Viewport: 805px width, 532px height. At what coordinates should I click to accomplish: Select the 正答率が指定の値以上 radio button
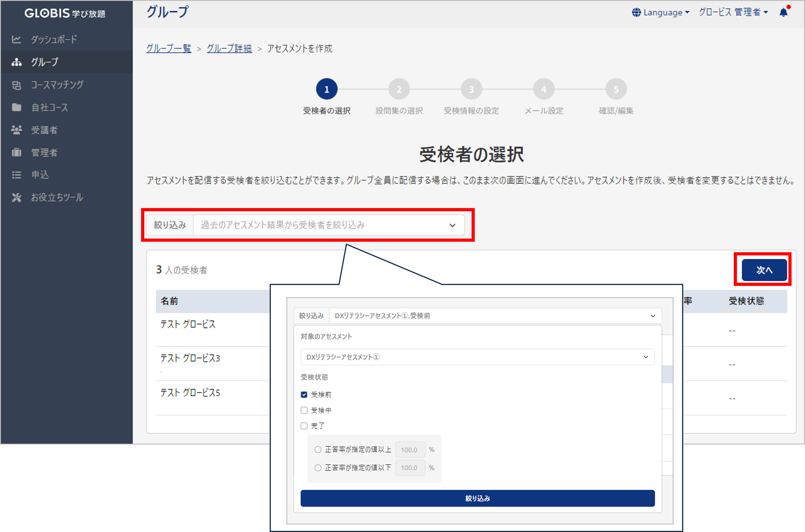pyautogui.click(x=318, y=450)
